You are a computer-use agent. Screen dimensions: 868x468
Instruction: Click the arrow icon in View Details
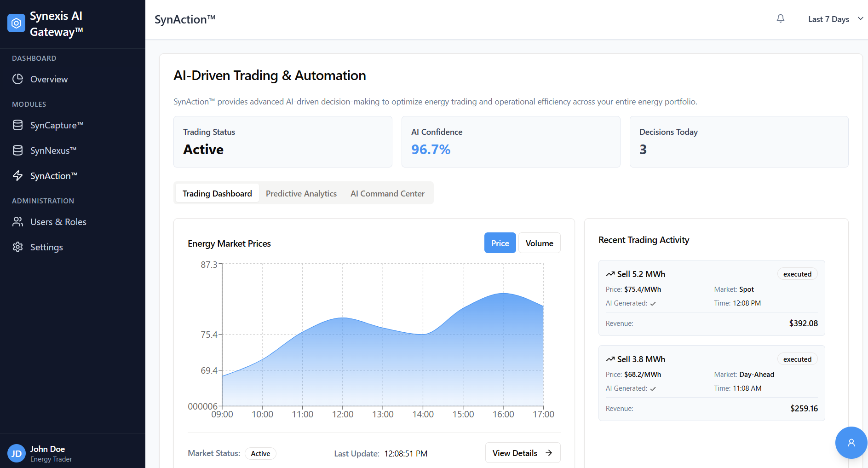point(549,453)
